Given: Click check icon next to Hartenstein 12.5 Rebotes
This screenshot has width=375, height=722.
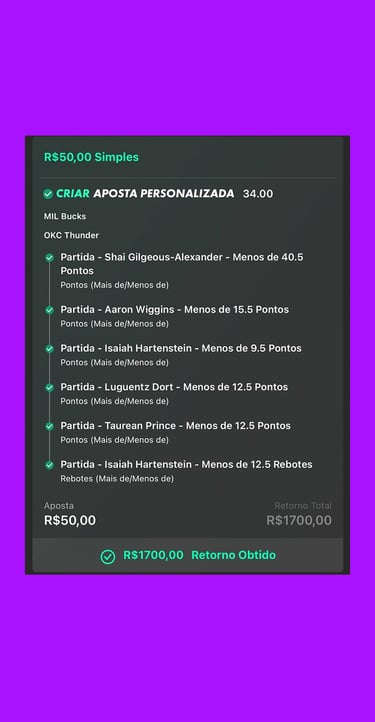Looking at the screenshot, I should tap(49, 465).
